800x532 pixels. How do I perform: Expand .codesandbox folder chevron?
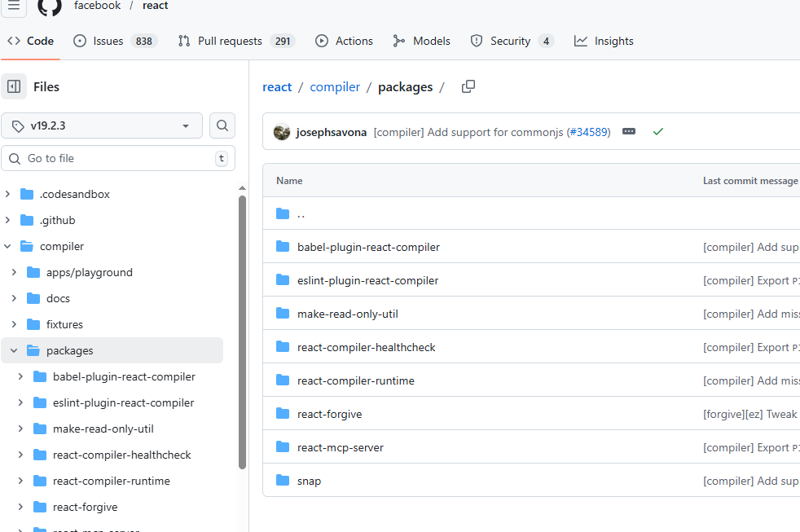point(7,194)
